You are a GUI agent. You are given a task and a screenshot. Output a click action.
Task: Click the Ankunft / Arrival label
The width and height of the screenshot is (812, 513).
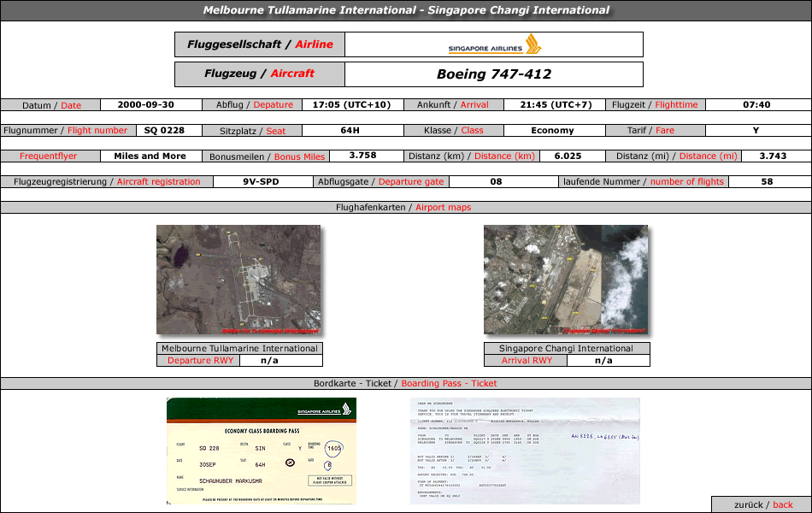click(453, 104)
